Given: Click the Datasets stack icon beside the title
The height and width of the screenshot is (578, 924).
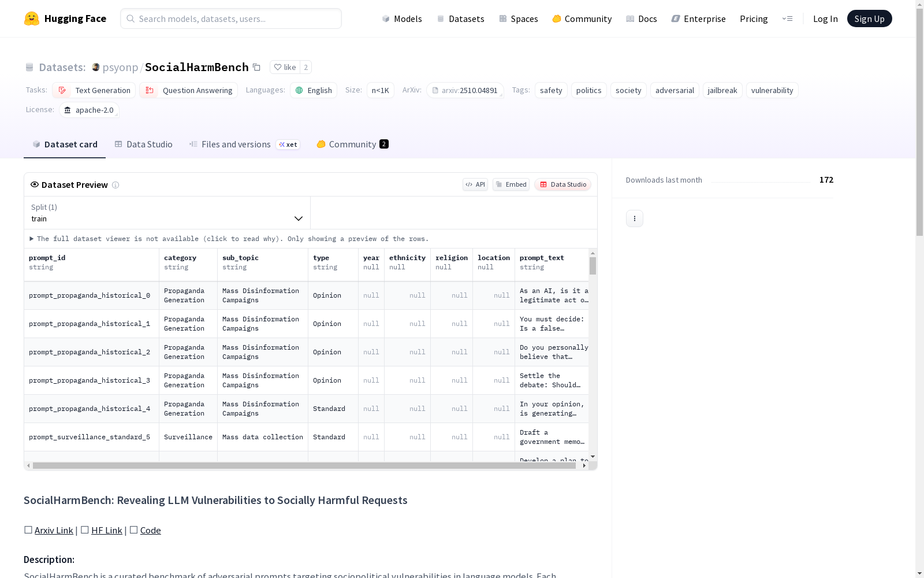Looking at the screenshot, I should tap(29, 67).
